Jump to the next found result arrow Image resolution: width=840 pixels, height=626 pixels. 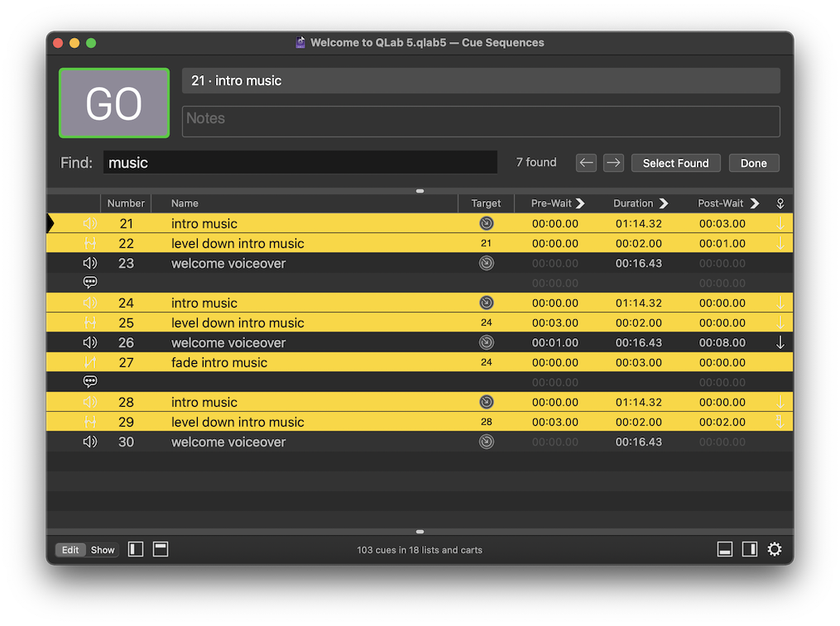[613, 163]
